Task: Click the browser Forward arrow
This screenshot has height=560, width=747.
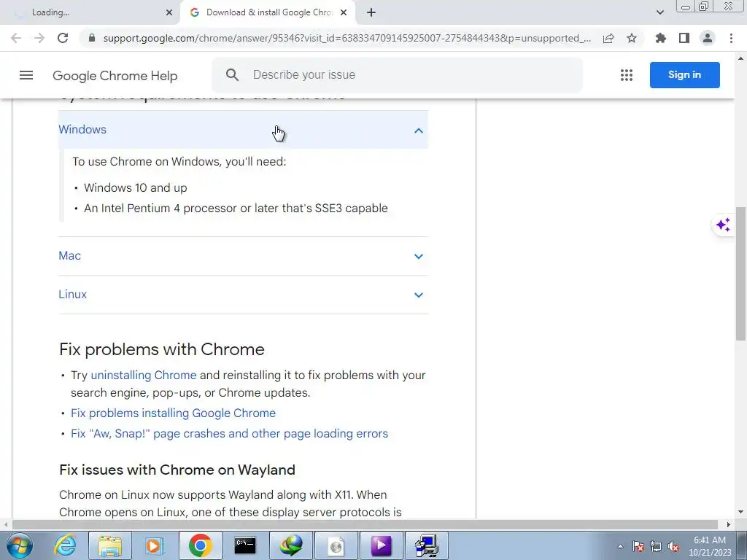Action: pos(39,38)
